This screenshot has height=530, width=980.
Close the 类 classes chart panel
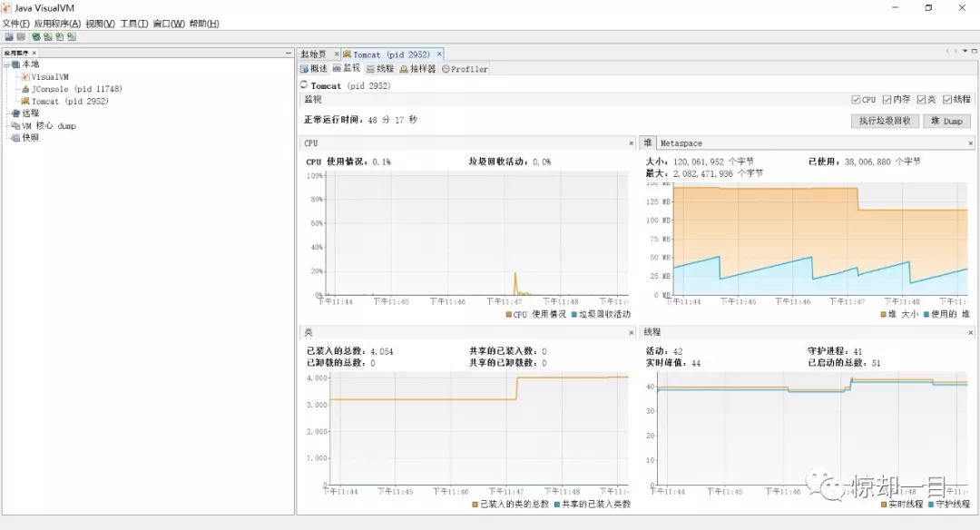tap(632, 332)
